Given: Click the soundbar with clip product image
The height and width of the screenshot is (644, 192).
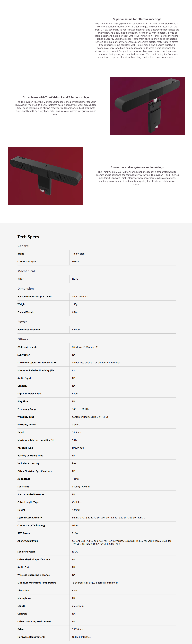Looking at the screenshot, I should (147, 106).
